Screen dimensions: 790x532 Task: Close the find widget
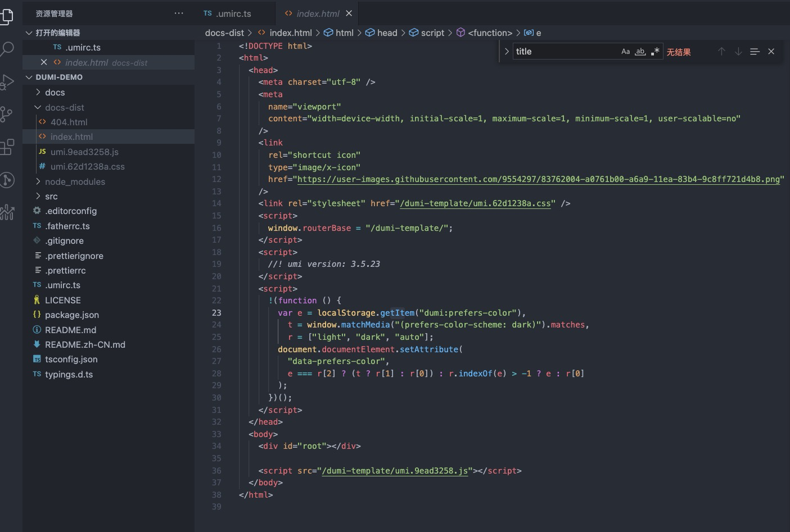(x=771, y=52)
